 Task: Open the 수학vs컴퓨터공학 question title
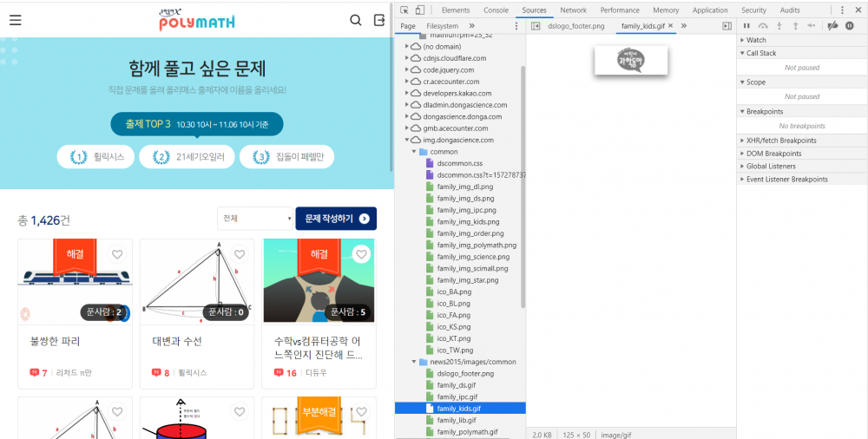(319, 348)
